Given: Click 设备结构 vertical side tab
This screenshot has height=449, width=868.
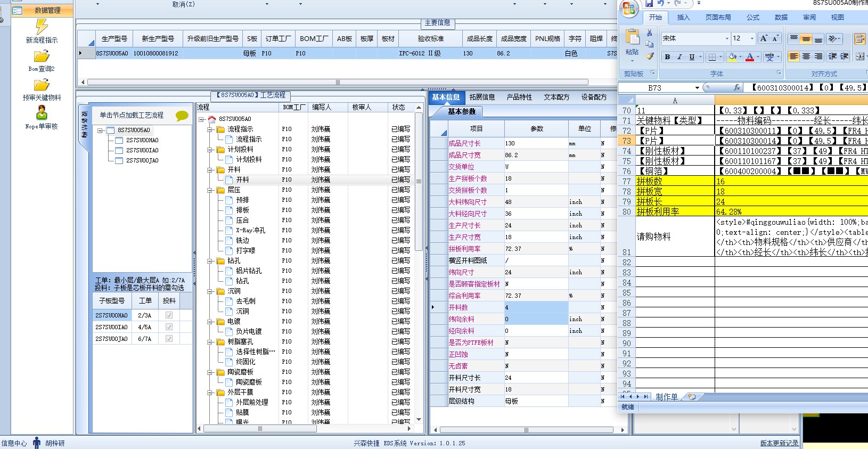Looking at the screenshot, I should (84, 125).
